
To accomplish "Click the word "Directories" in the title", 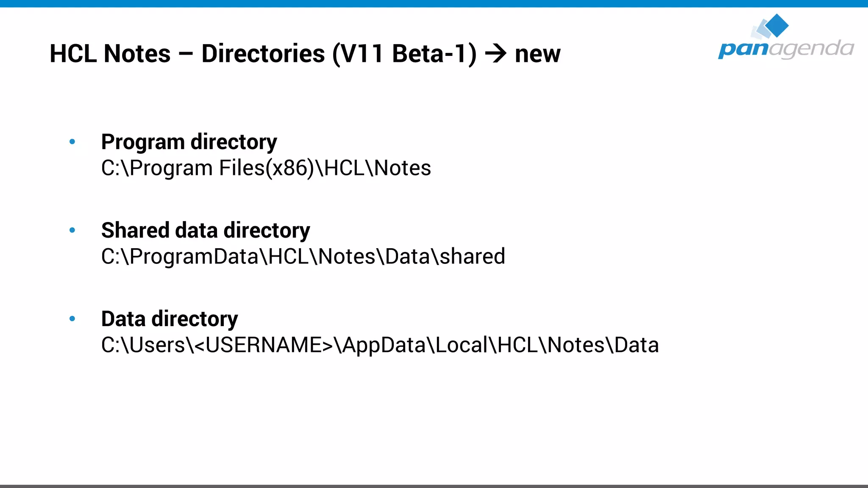I will 263,54.
